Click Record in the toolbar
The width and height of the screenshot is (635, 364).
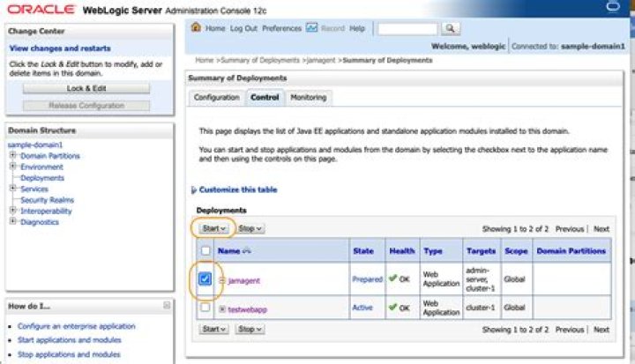click(x=332, y=28)
